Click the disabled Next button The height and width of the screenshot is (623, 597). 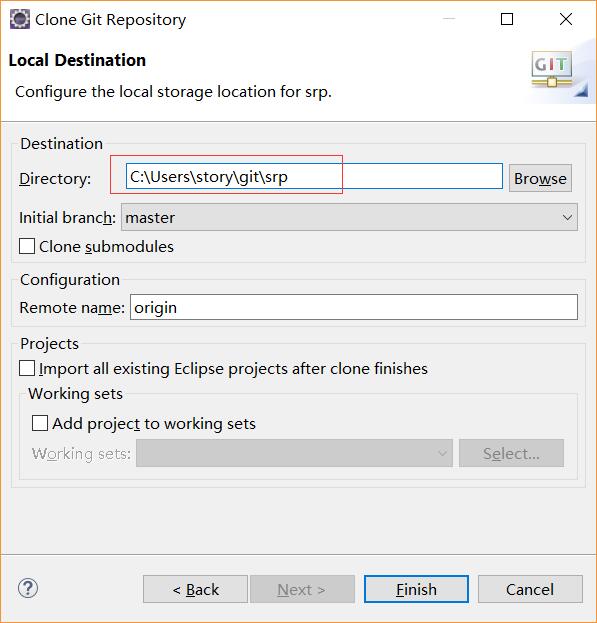click(302, 589)
